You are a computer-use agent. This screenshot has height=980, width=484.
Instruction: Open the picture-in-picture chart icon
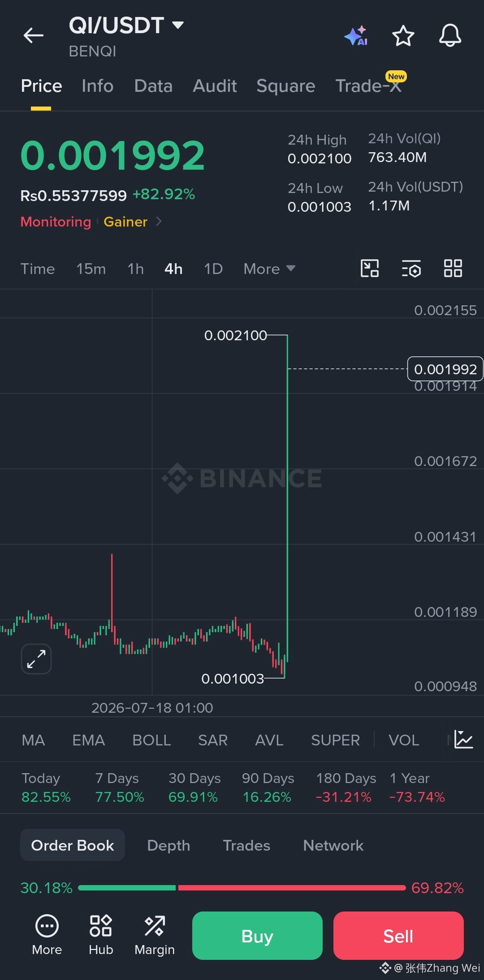pyautogui.click(x=370, y=269)
